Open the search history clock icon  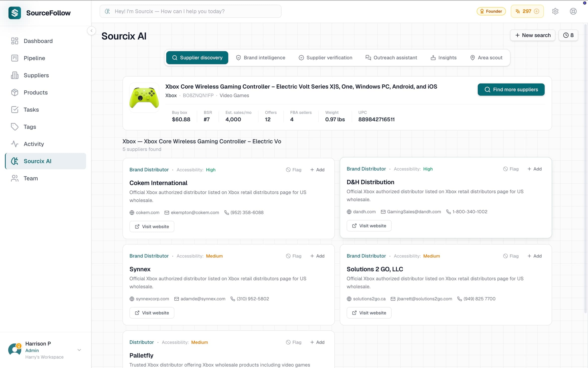pos(568,35)
